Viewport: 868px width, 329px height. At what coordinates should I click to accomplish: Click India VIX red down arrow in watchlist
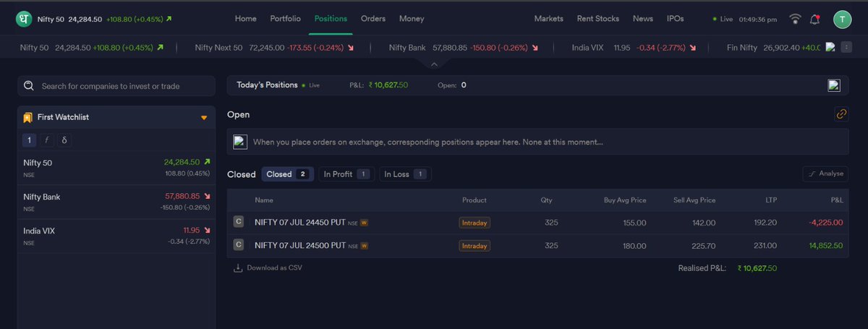coord(207,230)
